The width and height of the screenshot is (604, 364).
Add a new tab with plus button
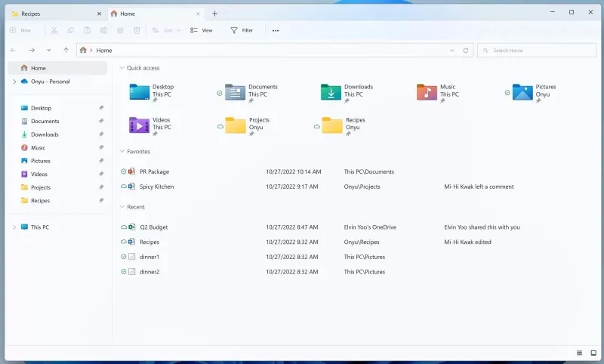click(x=215, y=14)
